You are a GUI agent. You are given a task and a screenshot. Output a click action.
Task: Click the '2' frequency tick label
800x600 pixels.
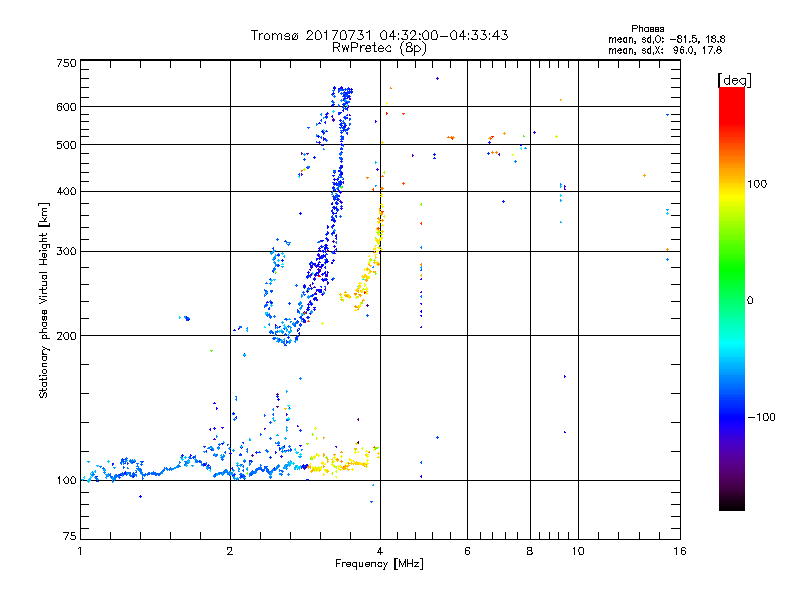tap(230, 551)
